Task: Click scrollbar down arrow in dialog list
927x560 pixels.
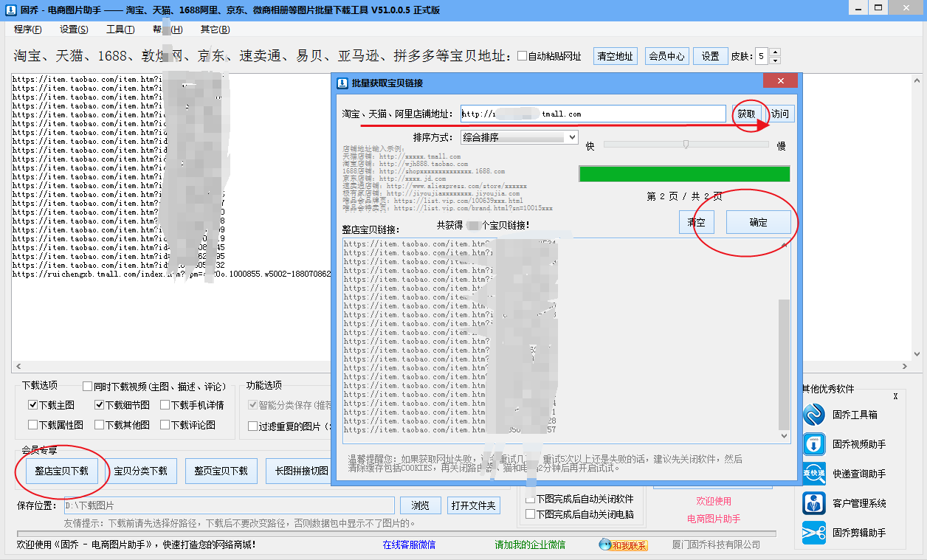Action: pos(785,437)
